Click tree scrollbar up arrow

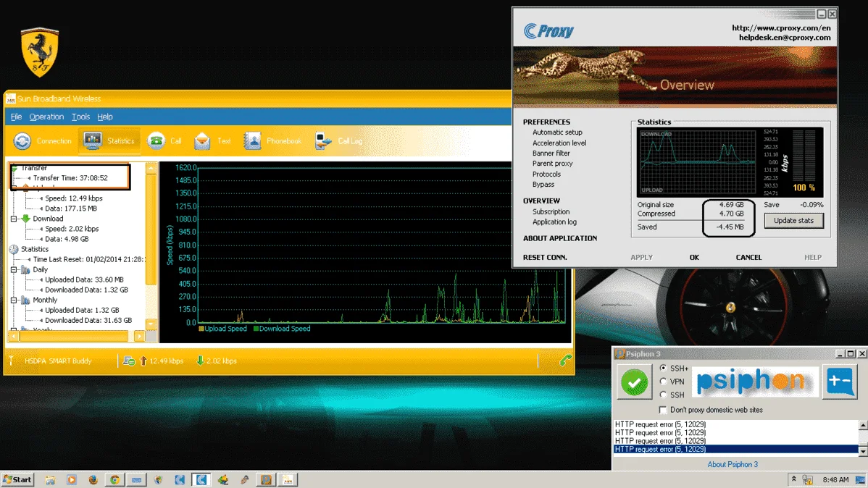(x=151, y=168)
